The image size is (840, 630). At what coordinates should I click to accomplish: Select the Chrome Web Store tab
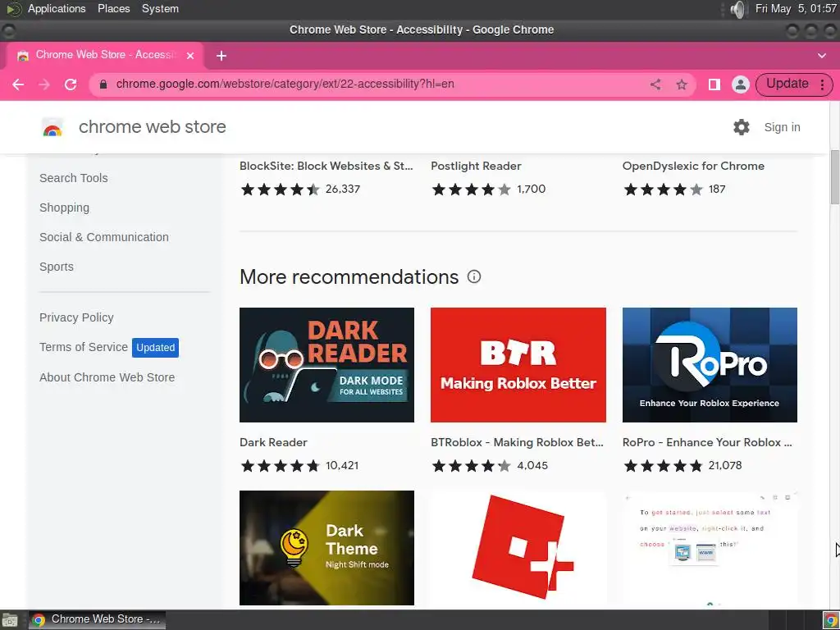104,55
